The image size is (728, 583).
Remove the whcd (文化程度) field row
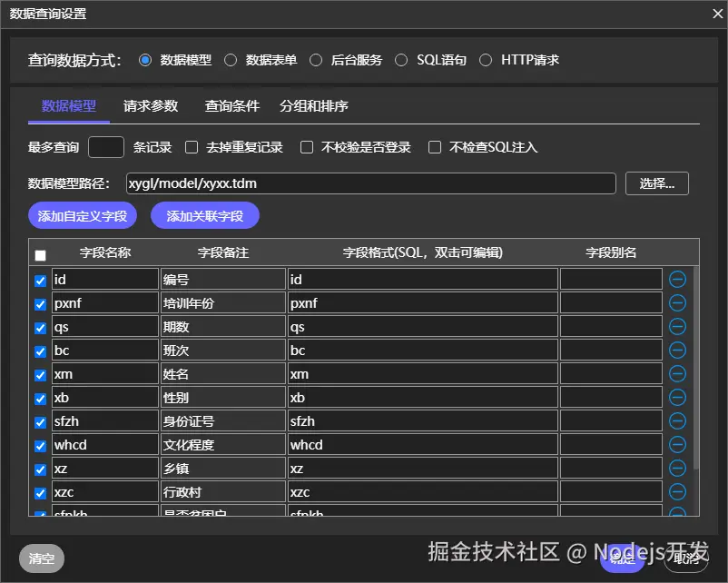click(677, 444)
